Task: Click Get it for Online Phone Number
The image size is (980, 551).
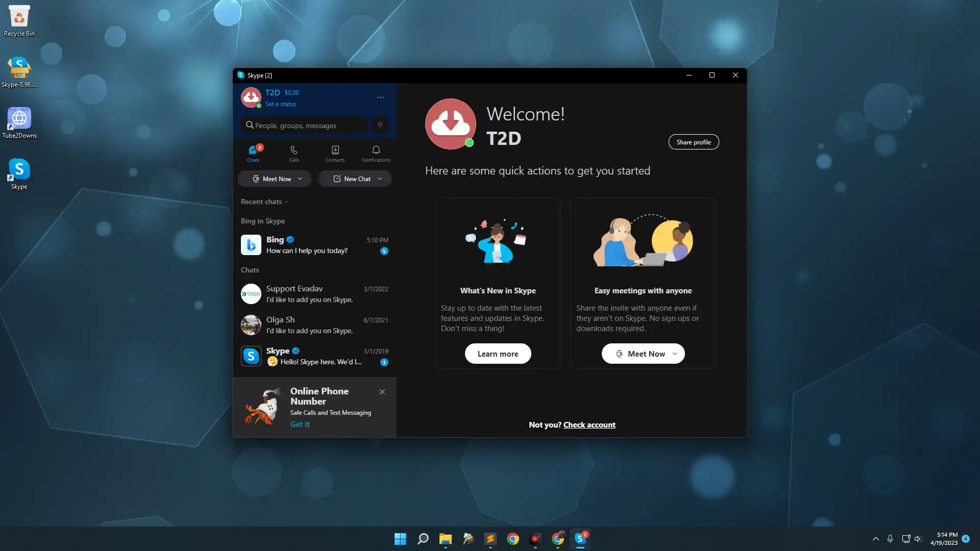Action: [300, 424]
